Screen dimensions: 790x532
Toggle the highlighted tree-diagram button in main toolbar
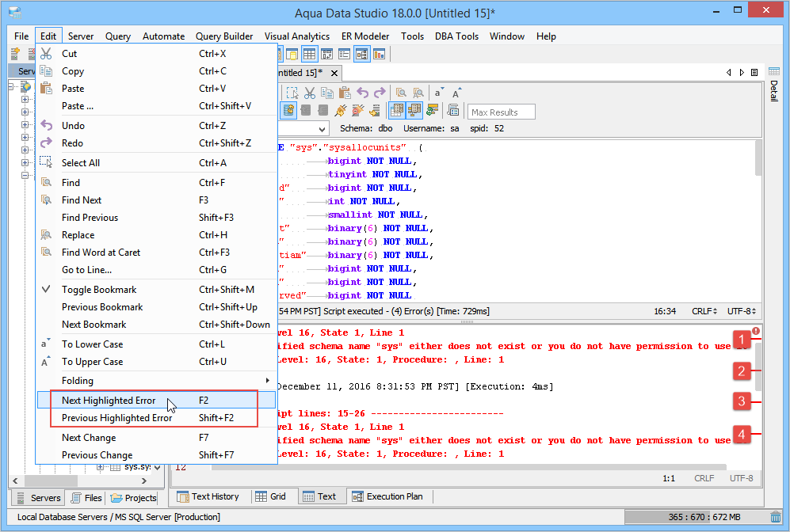pos(362,54)
